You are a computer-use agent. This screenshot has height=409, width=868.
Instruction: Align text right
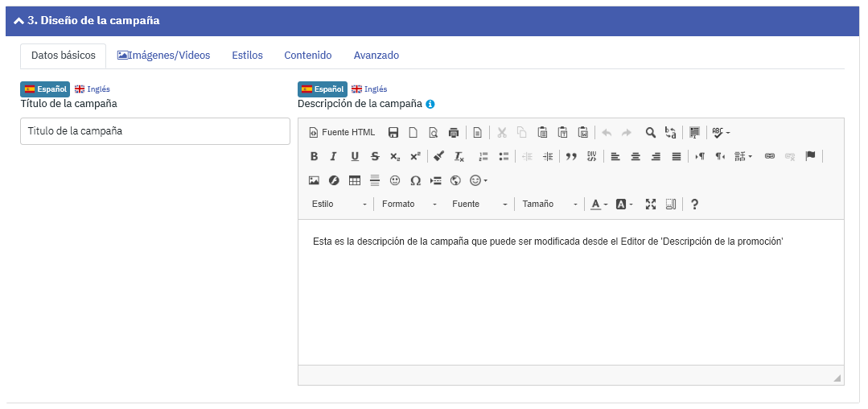click(656, 156)
